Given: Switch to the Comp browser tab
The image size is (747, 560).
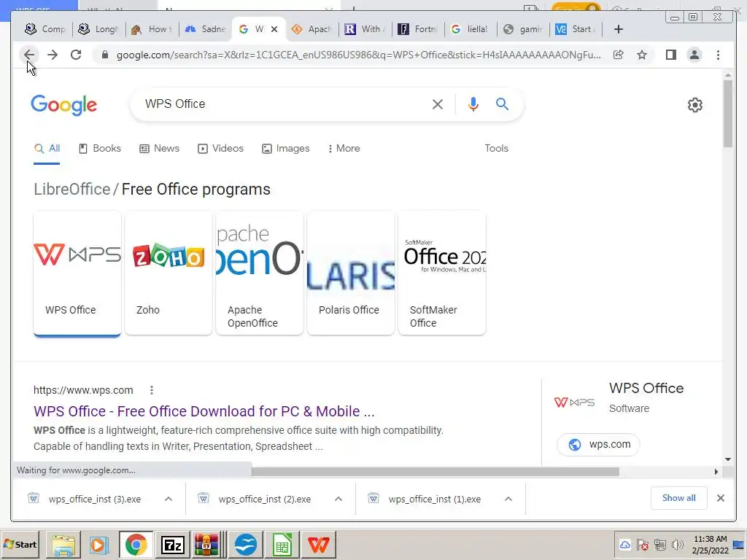Looking at the screenshot, I should [x=45, y=29].
